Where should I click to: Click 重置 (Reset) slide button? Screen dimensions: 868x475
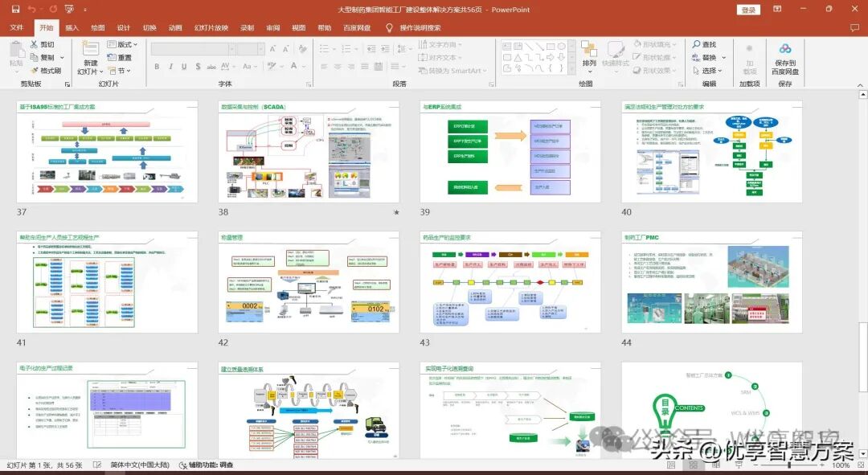pos(120,58)
